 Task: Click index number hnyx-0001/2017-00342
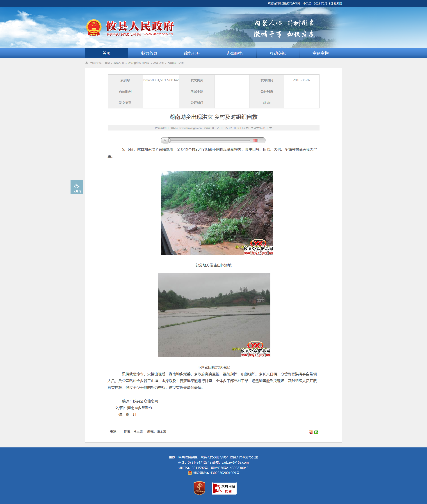pyautogui.click(x=161, y=80)
